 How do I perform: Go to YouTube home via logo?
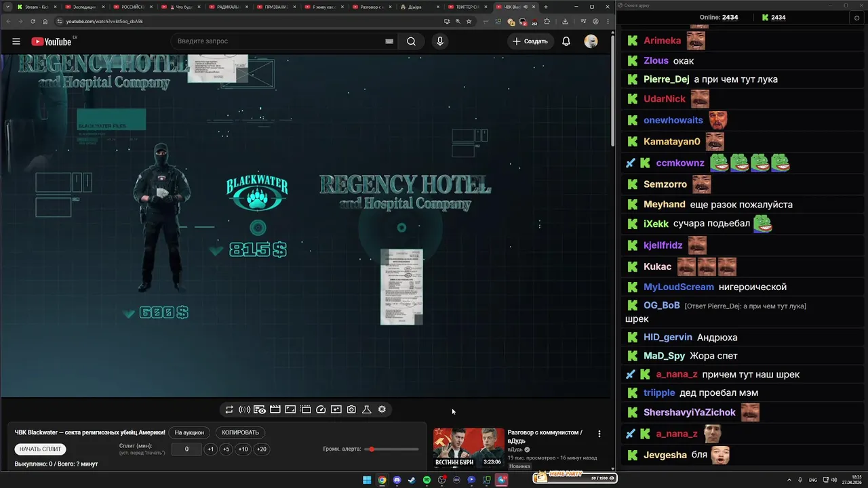(x=51, y=41)
